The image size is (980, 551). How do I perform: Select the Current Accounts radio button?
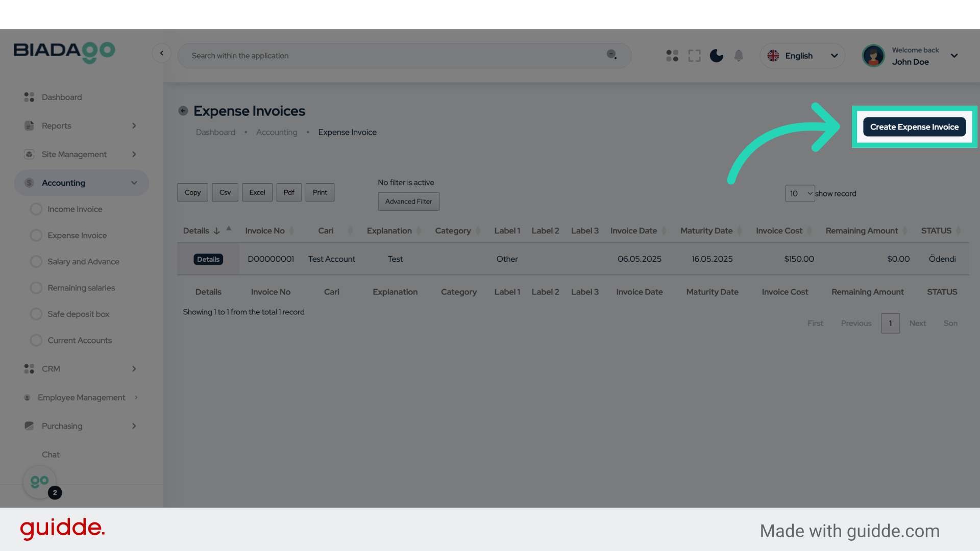[x=36, y=340]
